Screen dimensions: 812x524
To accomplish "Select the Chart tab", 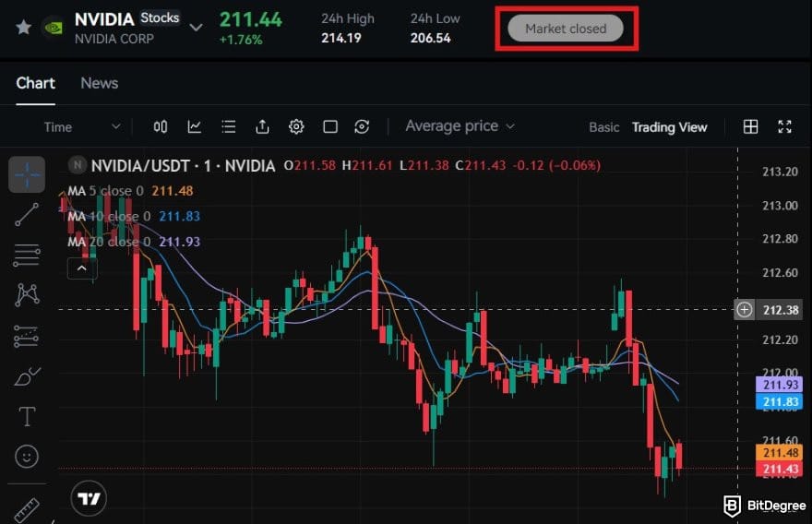I will point(36,83).
